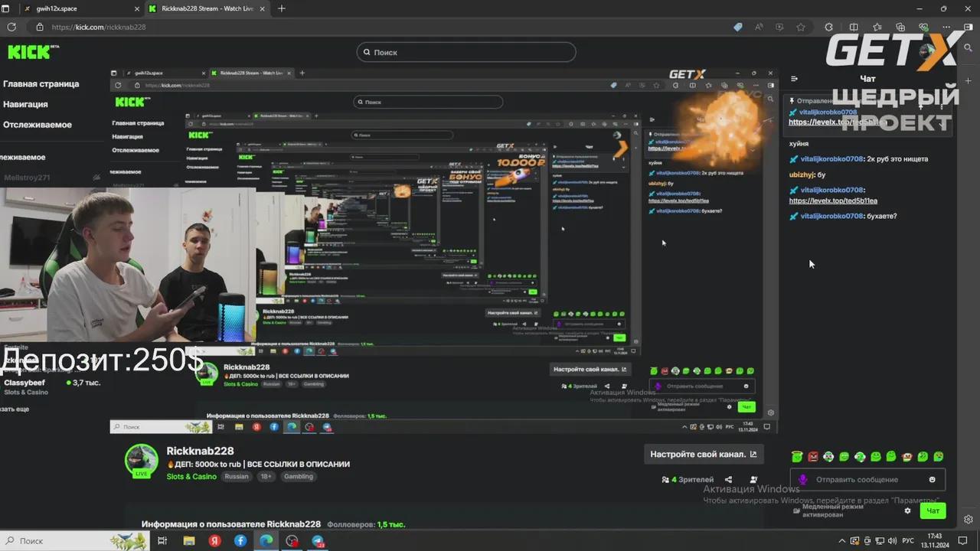Click the Kick logo
This screenshot has width=980, height=551.
(x=33, y=51)
